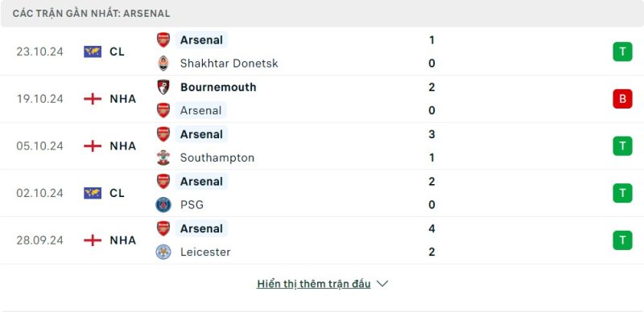Open the Bournemouth team name link
This screenshot has height=312, width=644.
click(x=218, y=87)
